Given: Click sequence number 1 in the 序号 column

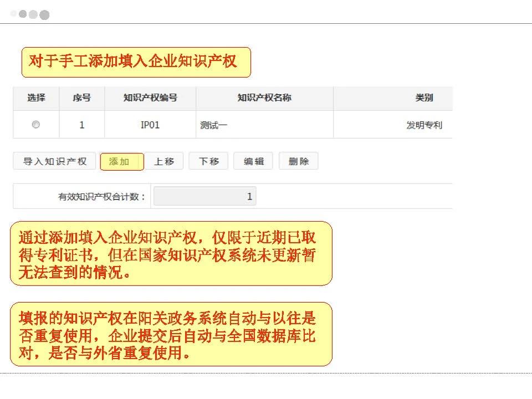Looking at the screenshot, I should point(82,125).
